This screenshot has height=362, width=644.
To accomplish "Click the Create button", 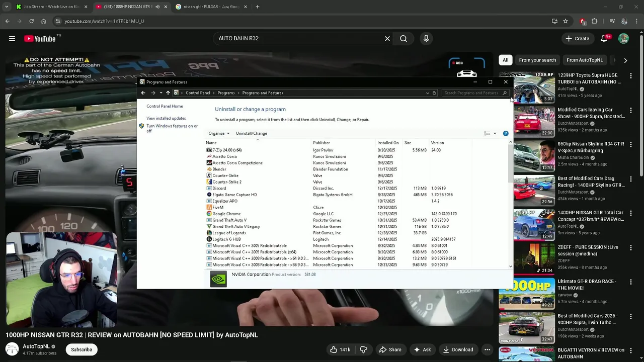I will click(x=577, y=39).
